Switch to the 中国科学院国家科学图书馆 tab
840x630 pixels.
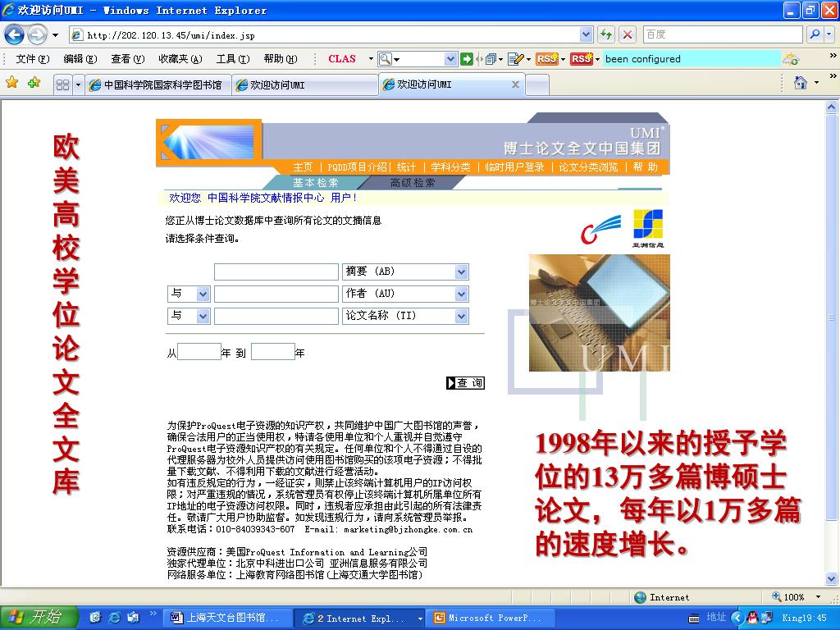158,84
